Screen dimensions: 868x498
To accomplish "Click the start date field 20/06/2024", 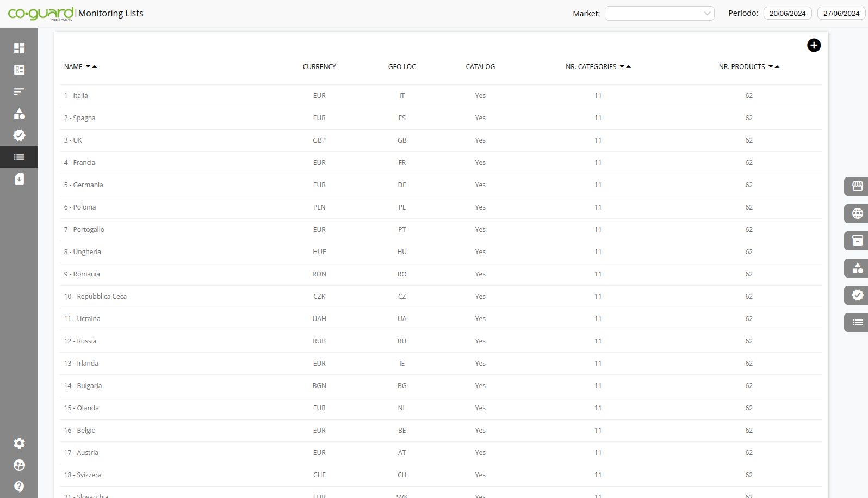I will tap(787, 13).
